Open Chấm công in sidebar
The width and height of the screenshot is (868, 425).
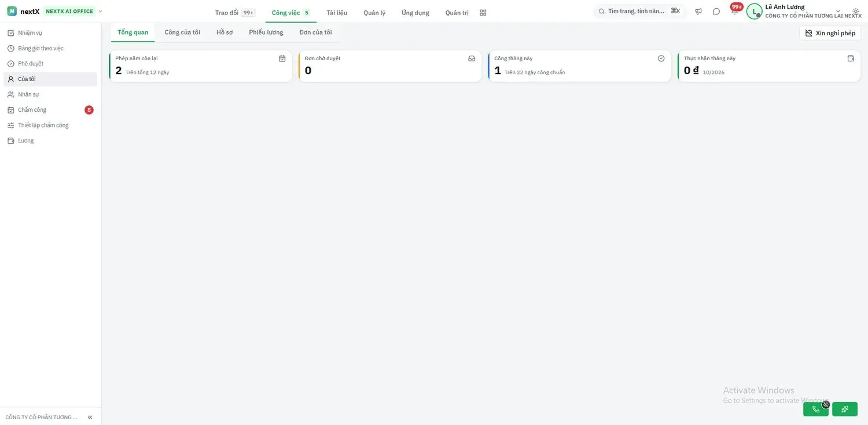pyautogui.click(x=50, y=110)
